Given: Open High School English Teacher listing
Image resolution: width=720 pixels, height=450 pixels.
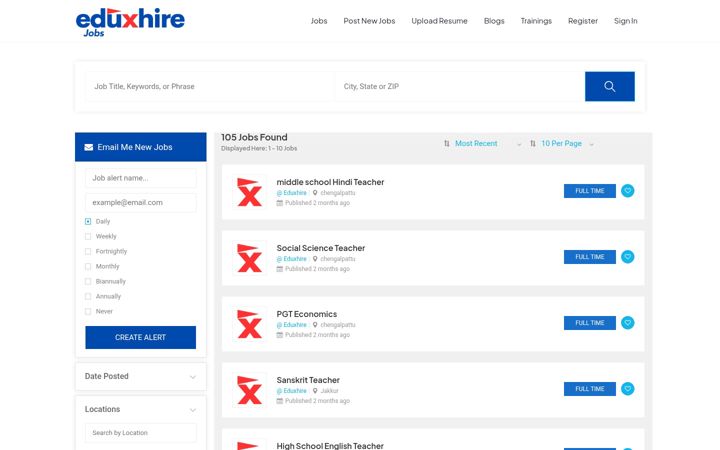Looking at the screenshot, I should point(330,446).
